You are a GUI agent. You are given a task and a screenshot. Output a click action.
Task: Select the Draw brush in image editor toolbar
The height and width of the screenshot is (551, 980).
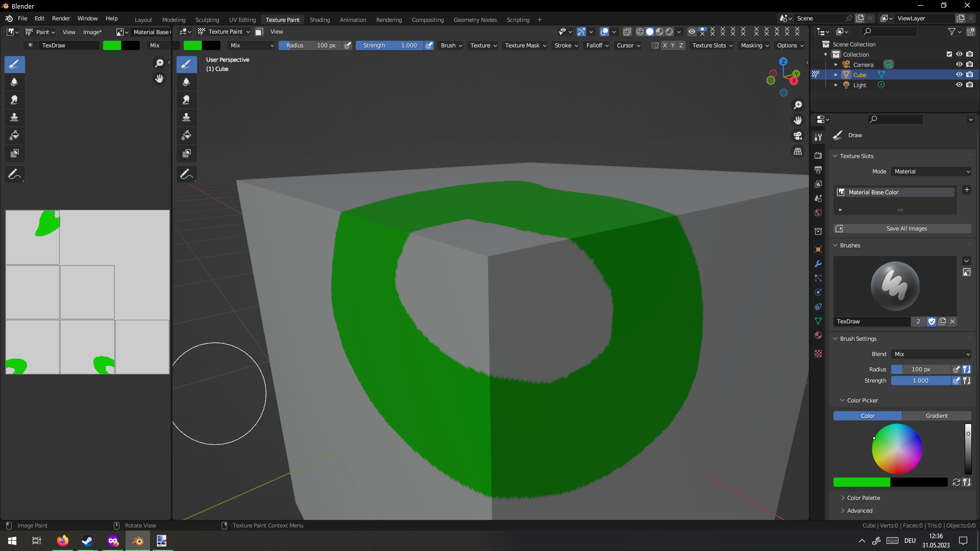pos(14,64)
